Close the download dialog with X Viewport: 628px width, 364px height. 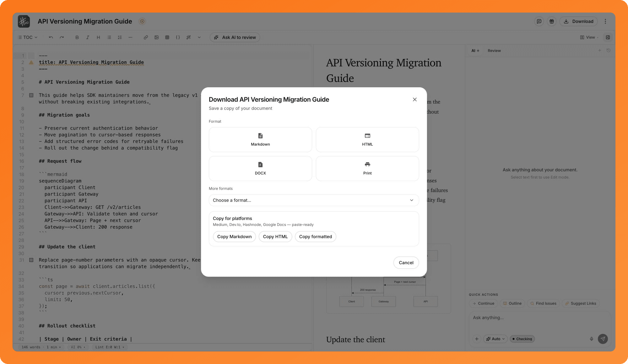tap(415, 99)
